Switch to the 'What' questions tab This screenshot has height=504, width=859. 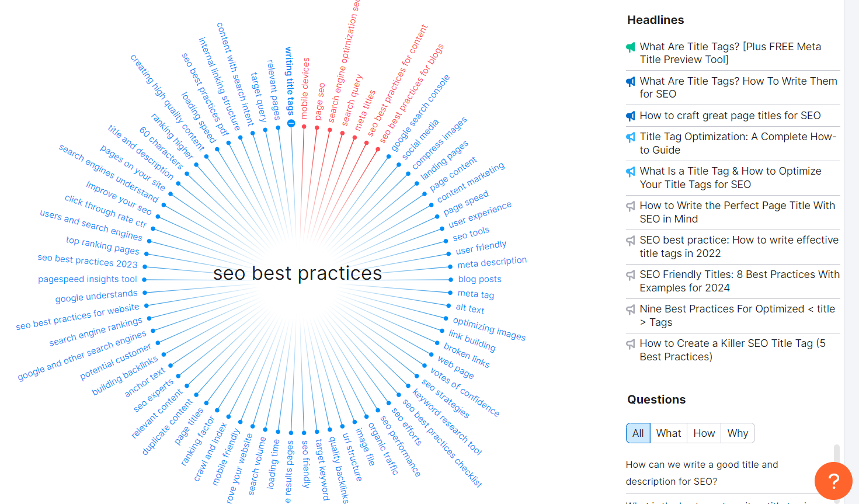click(x=669, y=433)
